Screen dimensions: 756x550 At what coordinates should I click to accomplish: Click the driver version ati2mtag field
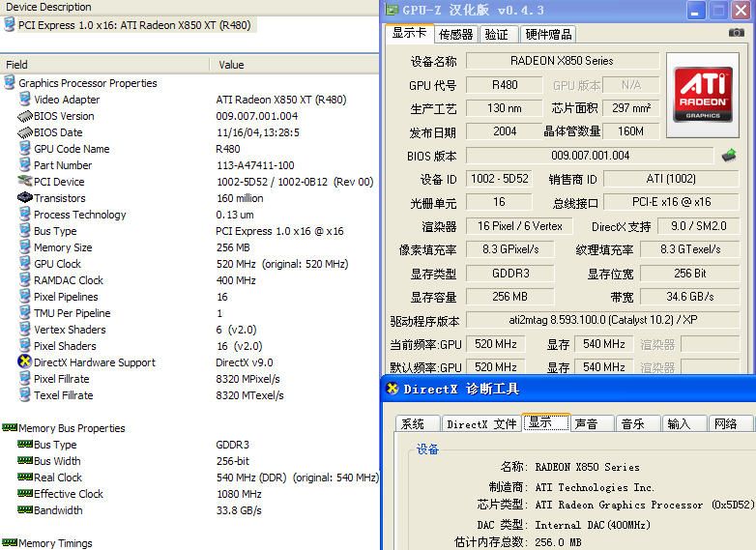click(x=602, y=320)
